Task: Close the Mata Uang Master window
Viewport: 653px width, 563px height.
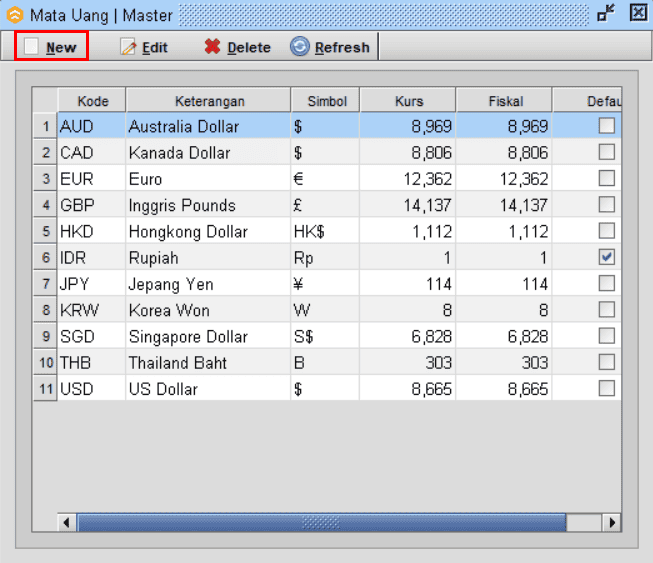Action: 638,13
